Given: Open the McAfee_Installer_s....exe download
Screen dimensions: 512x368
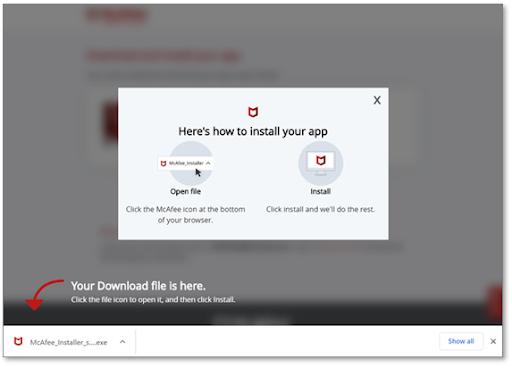Looking at the screenshot, I should 69,342.
